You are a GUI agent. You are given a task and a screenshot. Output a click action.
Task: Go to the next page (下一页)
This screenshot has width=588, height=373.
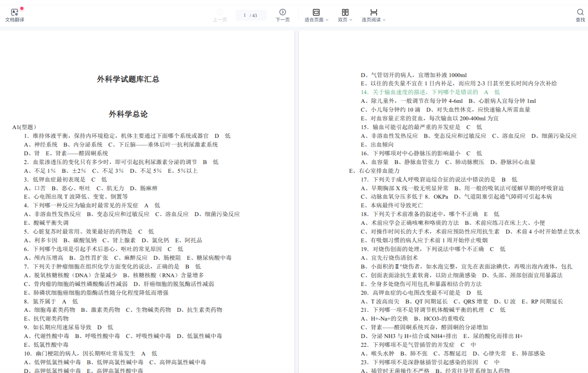(282, 15)
